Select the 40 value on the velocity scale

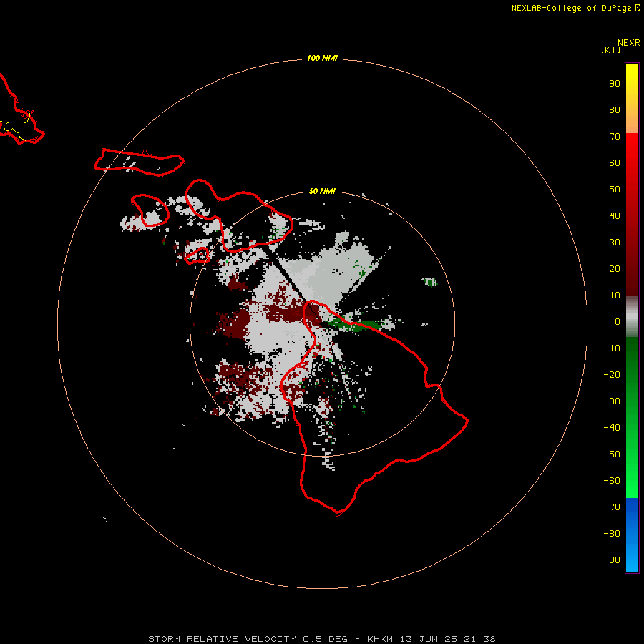coord(615,215)
